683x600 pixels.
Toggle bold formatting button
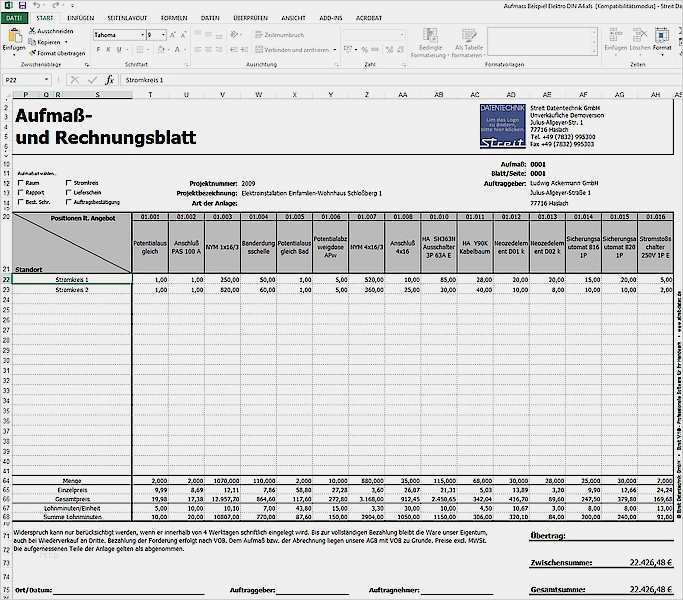coord(96,49)
